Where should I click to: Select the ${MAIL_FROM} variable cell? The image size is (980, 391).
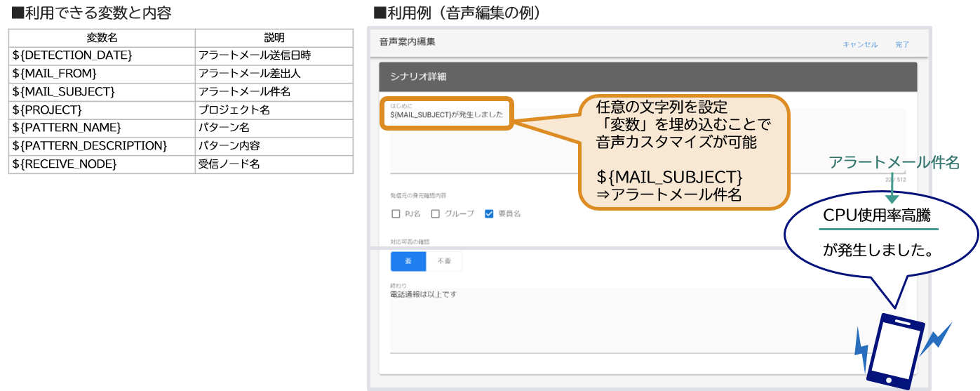tap(102, 74)
